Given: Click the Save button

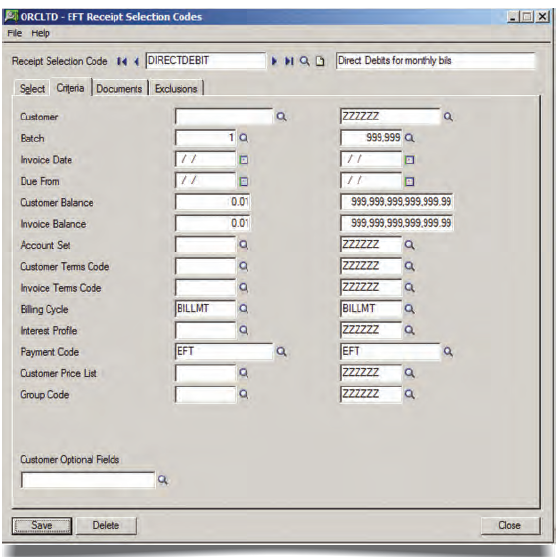Looking at the screenshot, I should tap(42, 525).
